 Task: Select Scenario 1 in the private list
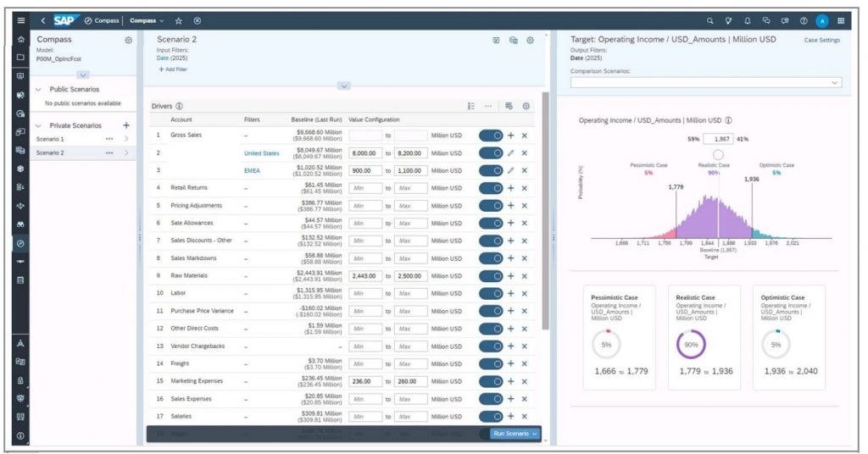coord(51,139)
